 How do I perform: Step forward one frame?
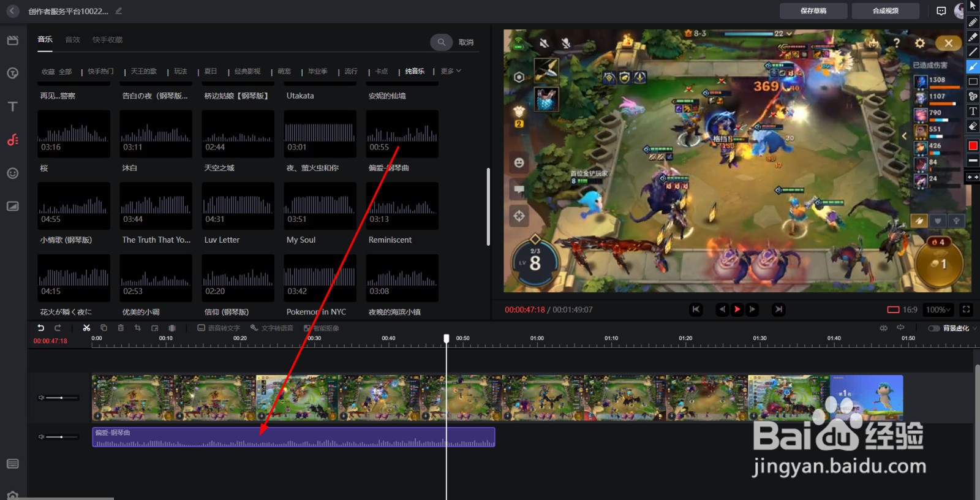click(x=752, y=309)
